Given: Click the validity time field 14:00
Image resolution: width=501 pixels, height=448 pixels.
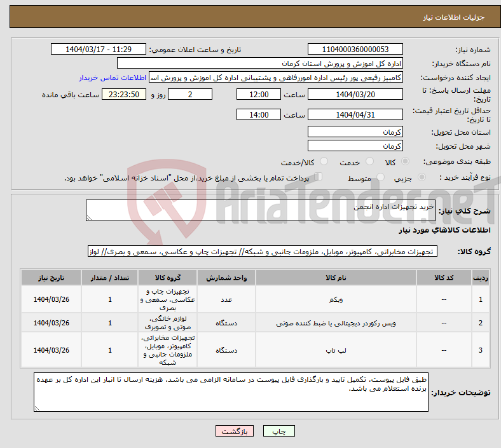Looking at the screenshot, I should point(259,114).
